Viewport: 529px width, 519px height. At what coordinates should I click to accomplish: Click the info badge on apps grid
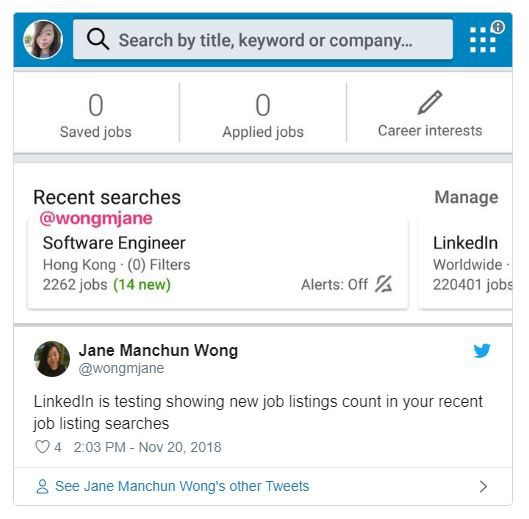[x=498, y=26]
